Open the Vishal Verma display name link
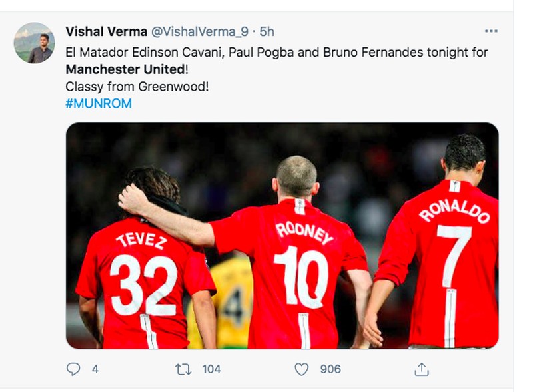 tap(106, 31)
